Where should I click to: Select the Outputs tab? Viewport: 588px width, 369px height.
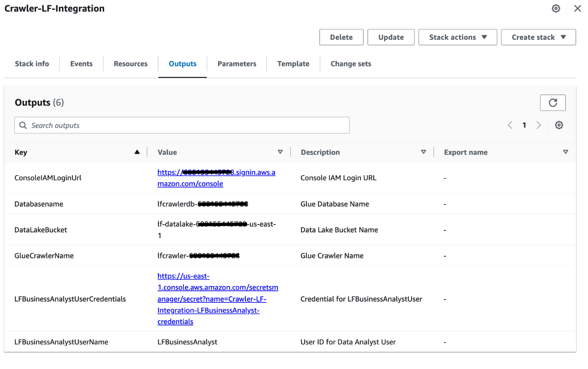point(183,64)
